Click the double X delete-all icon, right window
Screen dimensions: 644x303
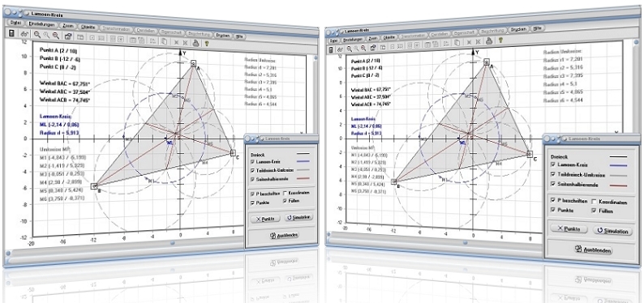tap(477, 41)
